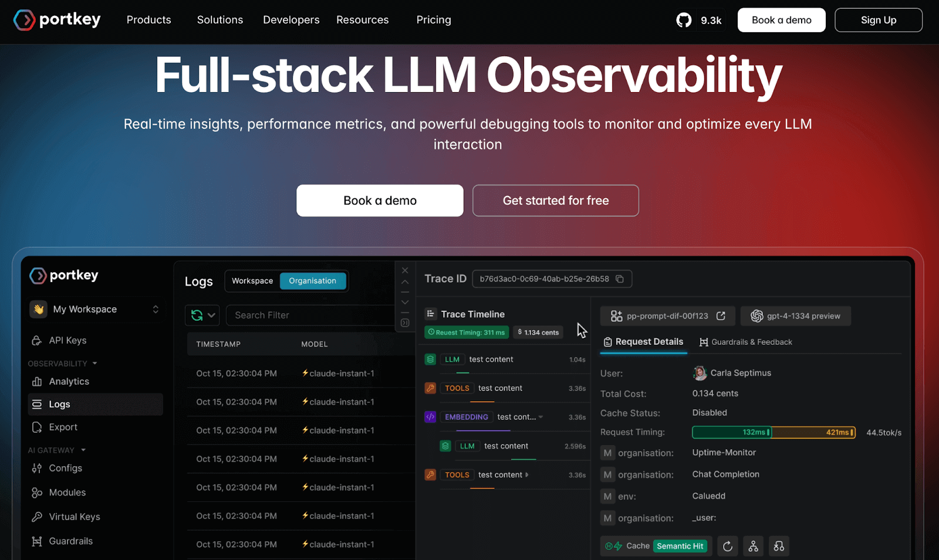Click the Portkey logo in the top navigation
Image resolution: width=939 pixels, height=560 pixels.
tap(57, 20)
